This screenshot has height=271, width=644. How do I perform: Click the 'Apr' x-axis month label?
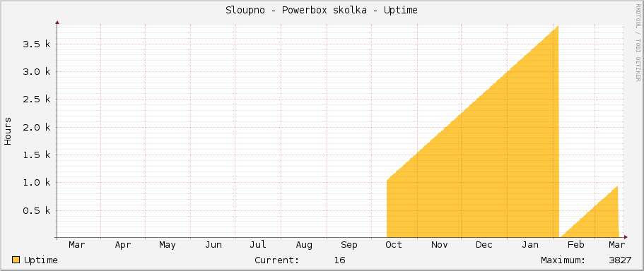(x=123, y=245)
